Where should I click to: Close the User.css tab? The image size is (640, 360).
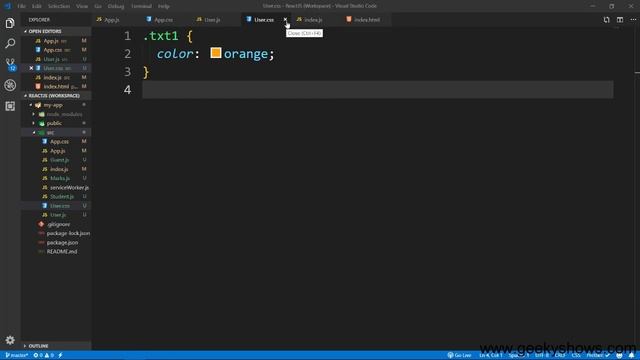(x=285, y=20)
